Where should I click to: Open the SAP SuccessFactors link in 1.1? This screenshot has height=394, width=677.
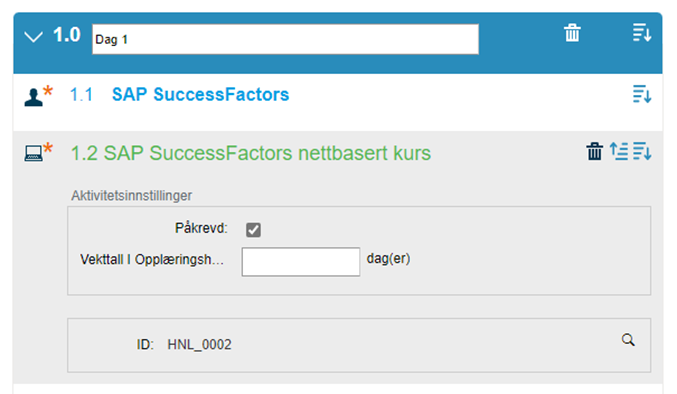point(200,95)
